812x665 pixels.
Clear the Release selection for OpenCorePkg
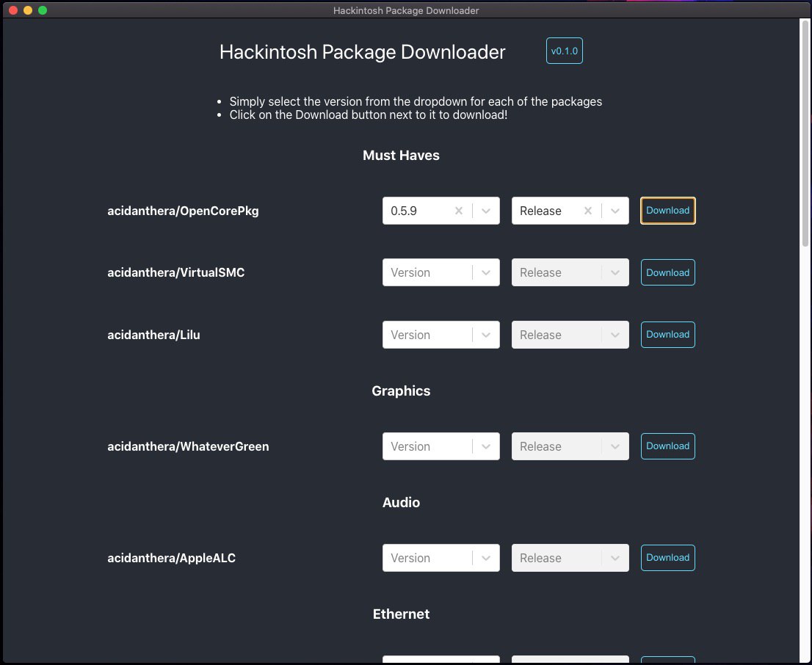point(588,211)
